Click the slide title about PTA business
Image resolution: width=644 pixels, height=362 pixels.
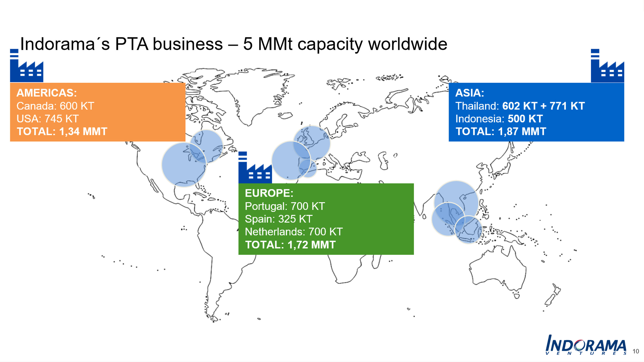click(234, 44)
